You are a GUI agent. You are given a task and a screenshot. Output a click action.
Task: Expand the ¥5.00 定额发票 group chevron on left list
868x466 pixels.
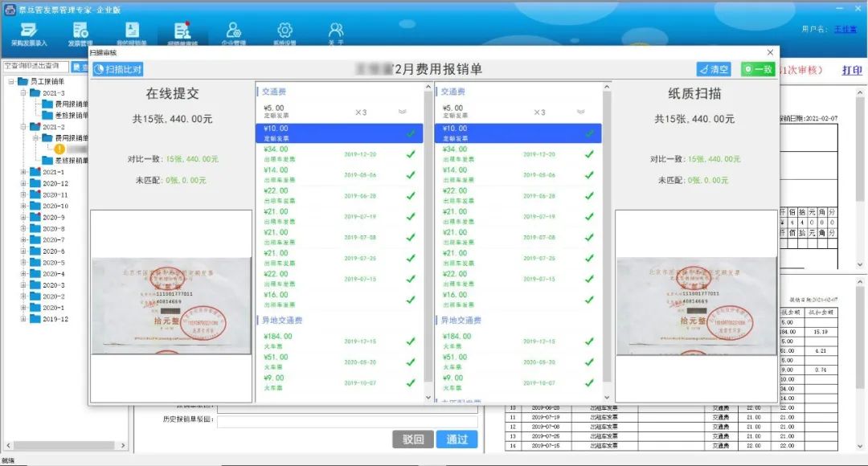403,112
